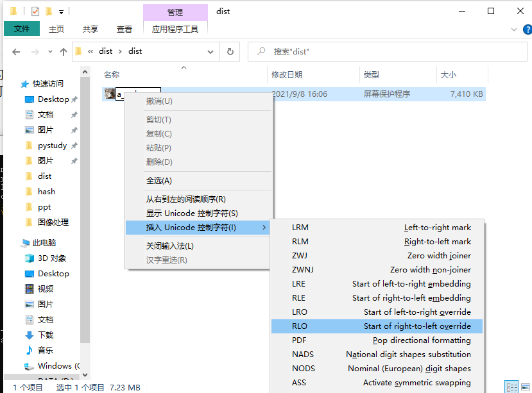This screenshot has width=532, height=393.
Task: Open 3D 对象 folder
Action: coord(51,258)
